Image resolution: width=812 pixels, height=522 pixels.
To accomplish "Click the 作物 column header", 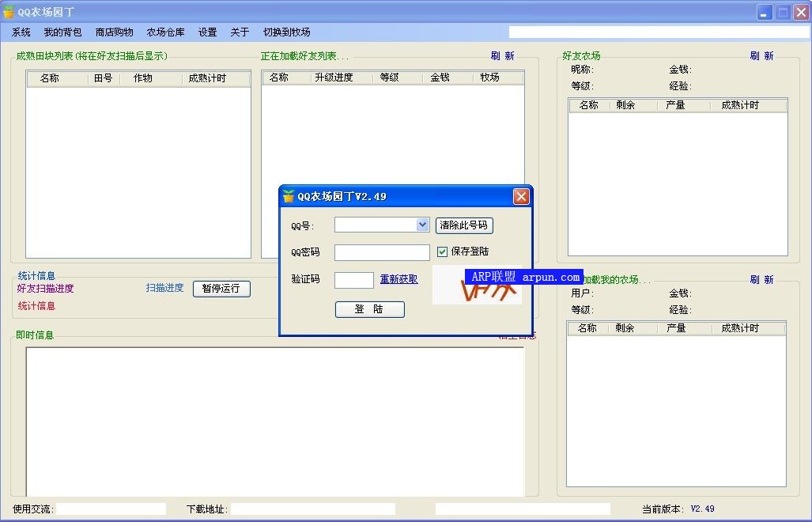I will [x=151, y=78].
